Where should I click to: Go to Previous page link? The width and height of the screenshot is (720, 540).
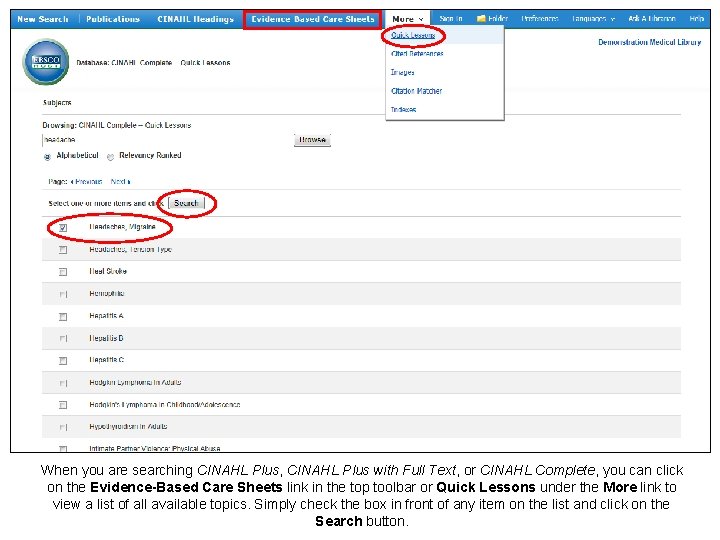click(86, 182)
